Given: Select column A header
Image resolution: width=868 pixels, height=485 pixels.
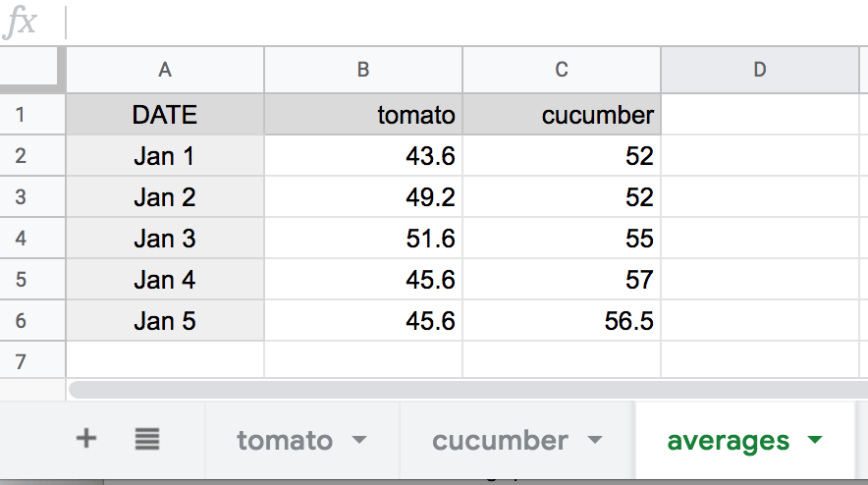Looking at the screenshot, I should pyautogui.click(x=165, y=70).
